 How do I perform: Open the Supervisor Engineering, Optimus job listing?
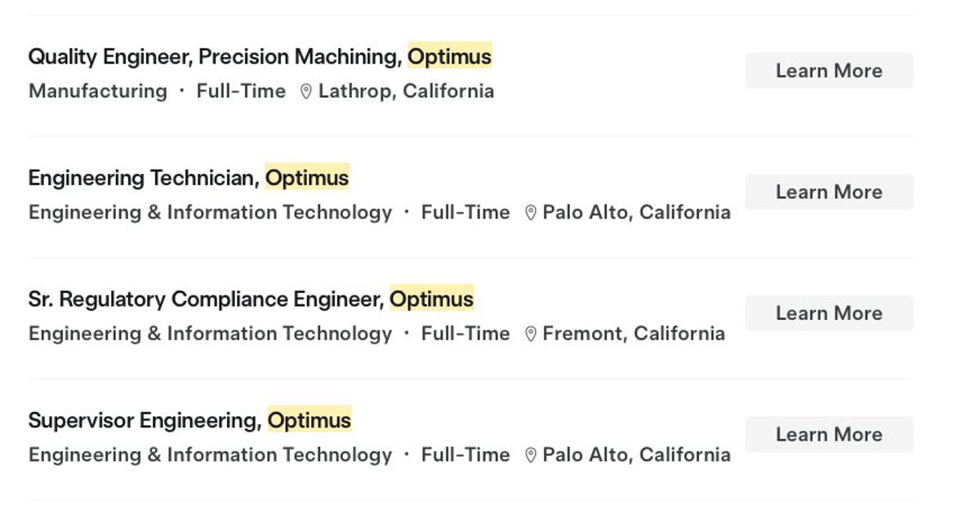point(189,419)
